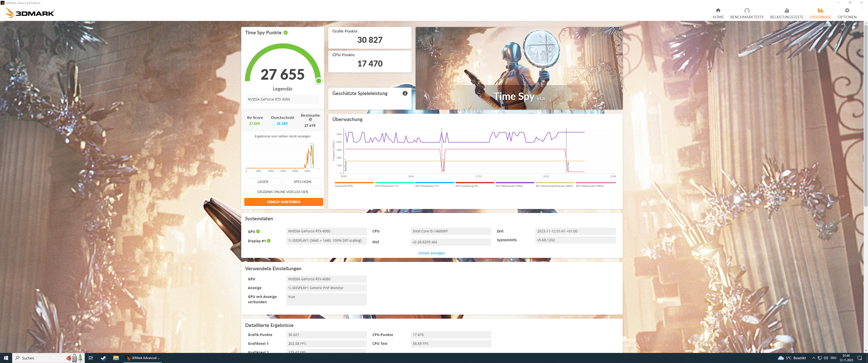The image size is (868, 363).
Task: Click the Time Spy preview thumbnail
Action: click(x=519, y=68)
